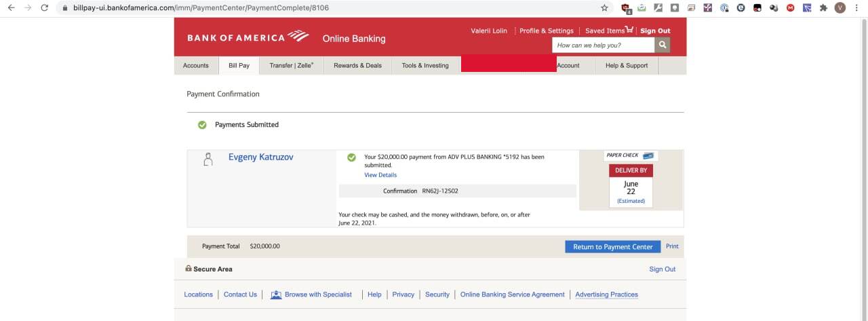Click the confirmation number RN62J-12S02
The height and width of the screenshot is (321, 868).
click(x=440, y=191)
